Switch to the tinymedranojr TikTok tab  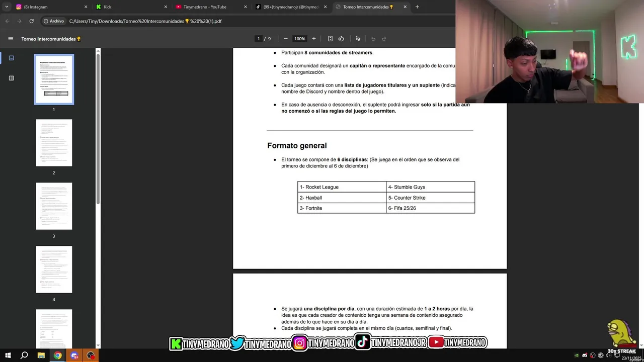(x=291, y=7)
